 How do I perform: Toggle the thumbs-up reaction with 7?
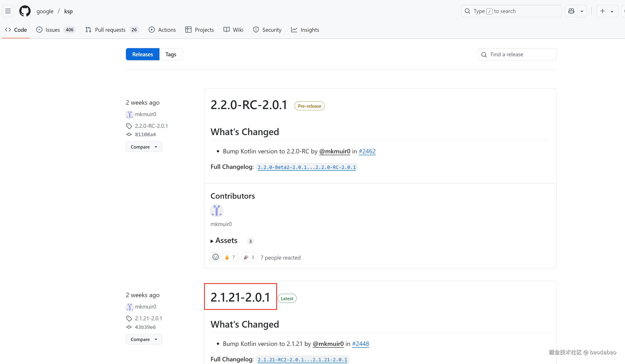click(x=230, y=257)
